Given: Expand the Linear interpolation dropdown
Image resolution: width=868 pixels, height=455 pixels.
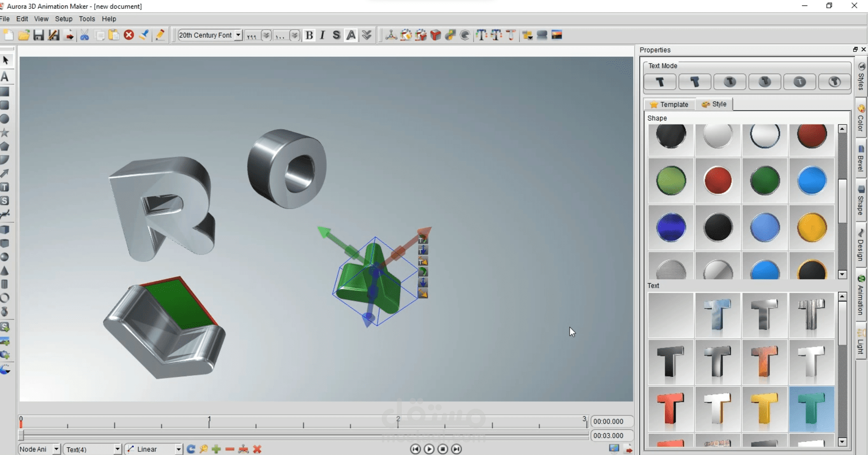Looking at the screenshot, I should [x=178, y=449].
